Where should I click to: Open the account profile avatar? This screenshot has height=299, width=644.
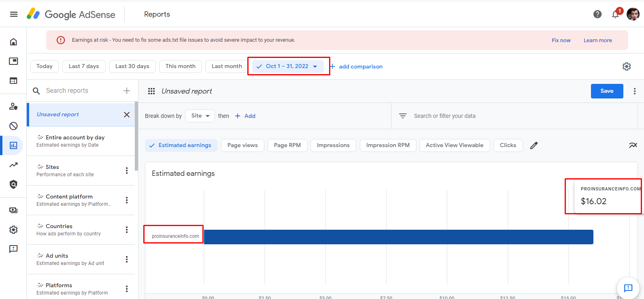633,14
